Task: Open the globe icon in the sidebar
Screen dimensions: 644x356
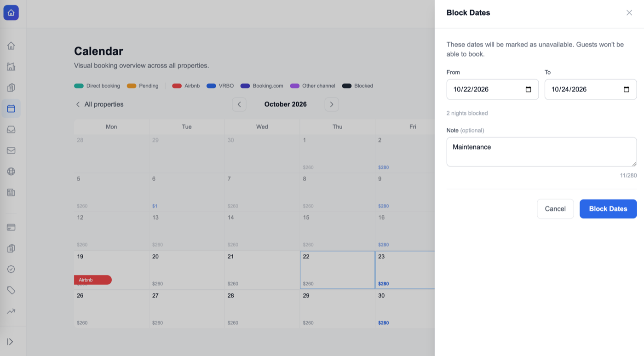Action: pos(11,172)
